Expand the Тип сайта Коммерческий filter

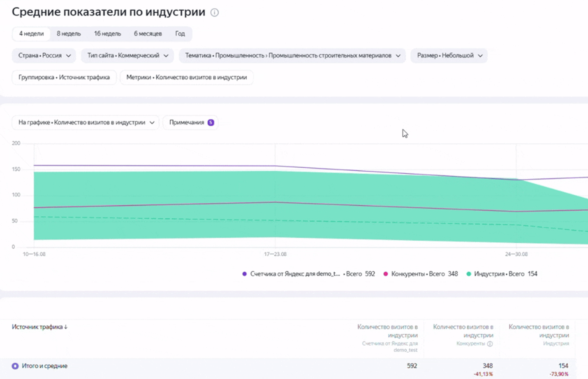[127, 55]
